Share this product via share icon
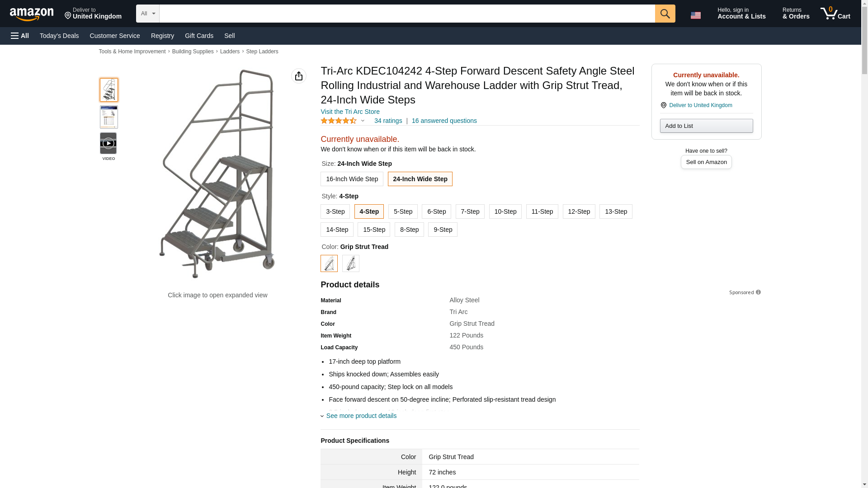The image size is (868, 488). pos(299,76)
